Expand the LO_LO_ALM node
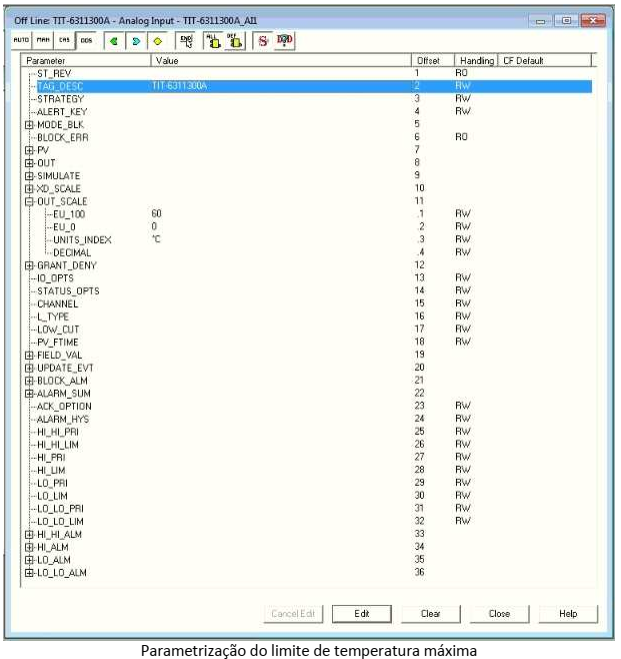Image resolution: width=621 pixels, height=659 pixels. (29, 573)
